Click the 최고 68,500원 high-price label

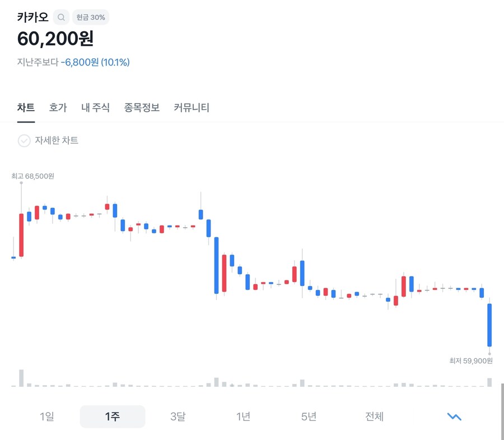coord(32,176)
